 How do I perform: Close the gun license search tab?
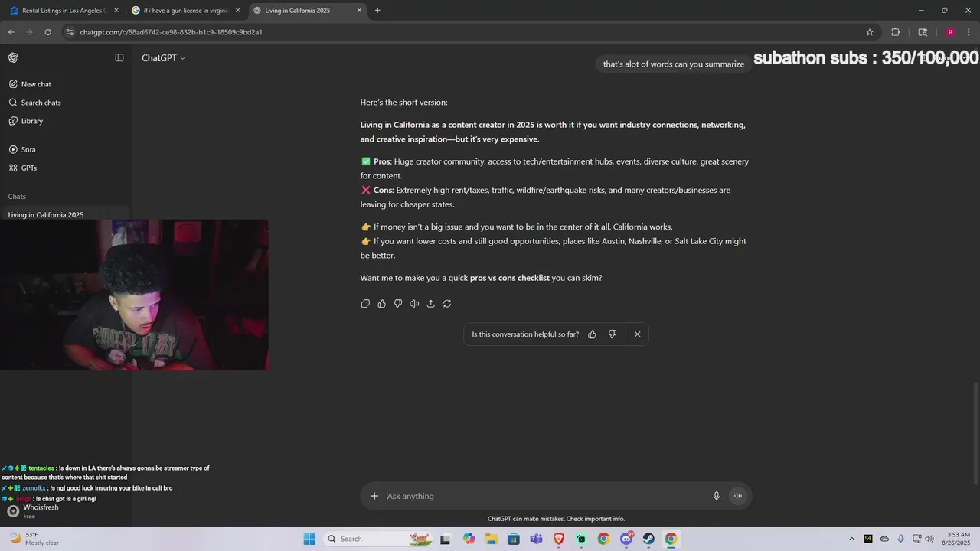(x=238, y=11)
